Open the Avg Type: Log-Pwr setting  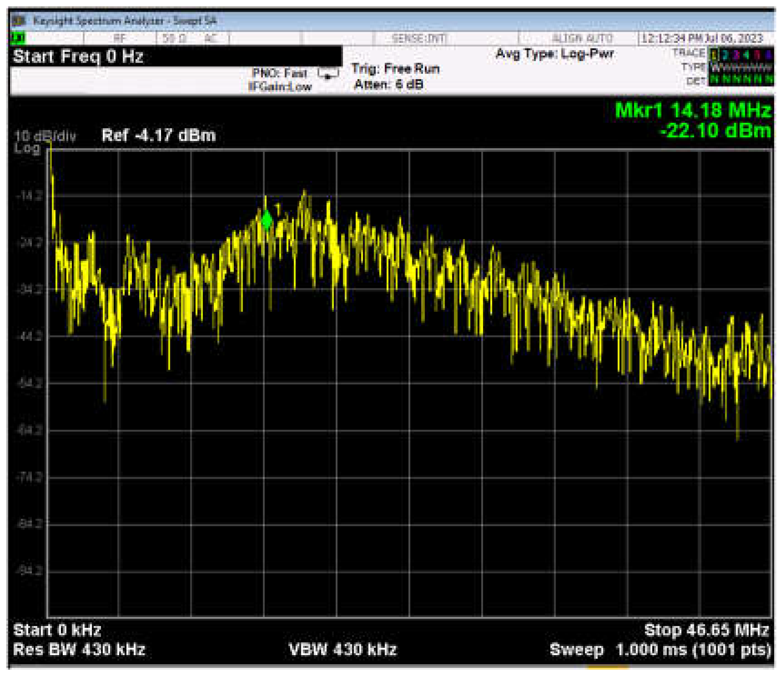(554, 54)
